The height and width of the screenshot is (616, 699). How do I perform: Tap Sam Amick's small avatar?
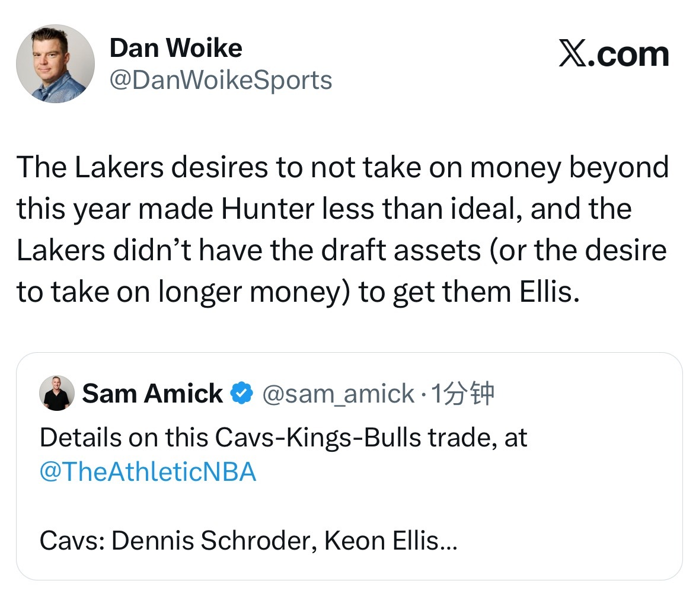56,393
